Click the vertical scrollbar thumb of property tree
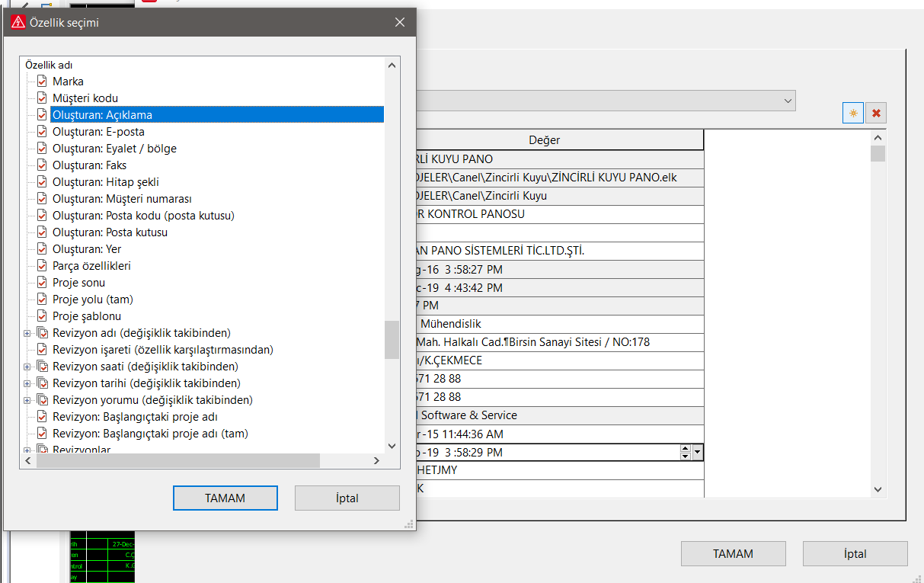 click(x=392, y=339)
